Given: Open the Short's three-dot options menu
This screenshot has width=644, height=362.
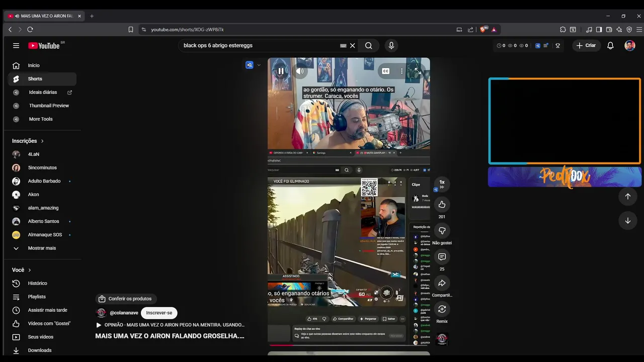Looking at the screenshot, I should [x=401, y=71].
